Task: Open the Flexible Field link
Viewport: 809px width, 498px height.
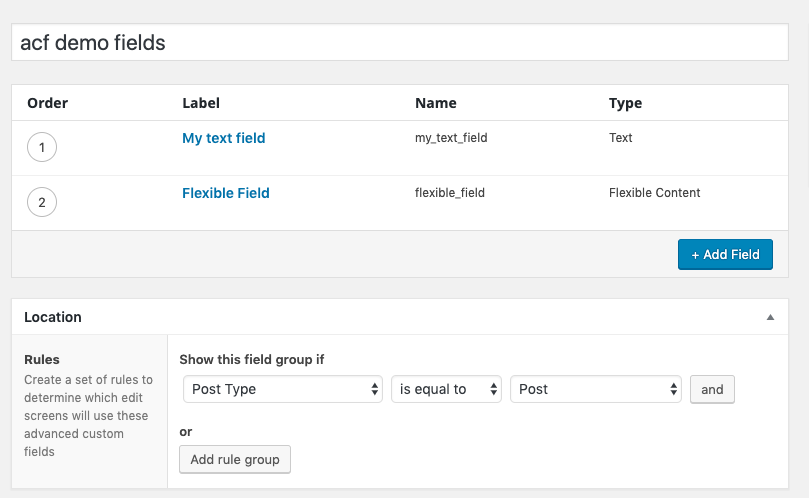Action: (x=226, y=193)
